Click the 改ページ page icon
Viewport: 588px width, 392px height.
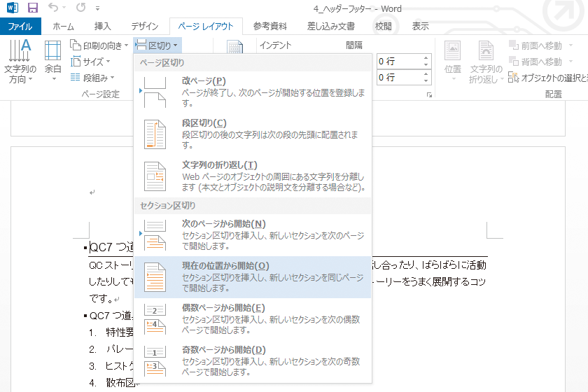[155, 92]
